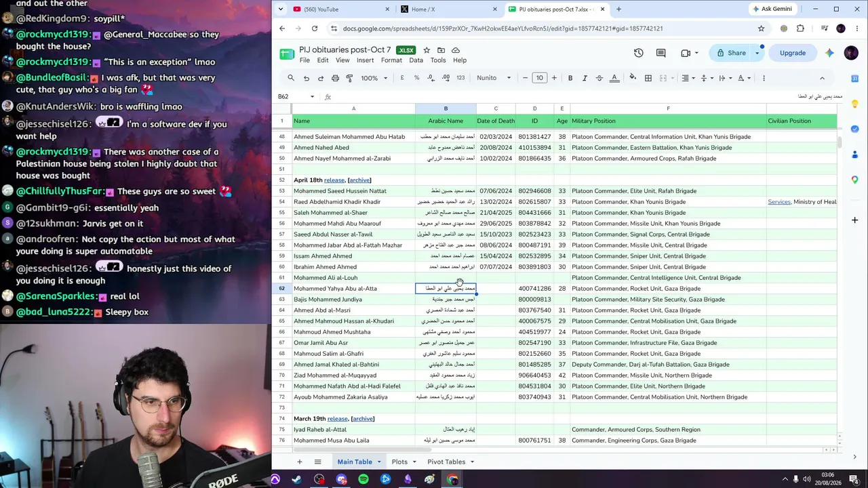Open the all sheets list icon
The width and height of the screenshot is (868, 488).
click(x=317, y=462)
